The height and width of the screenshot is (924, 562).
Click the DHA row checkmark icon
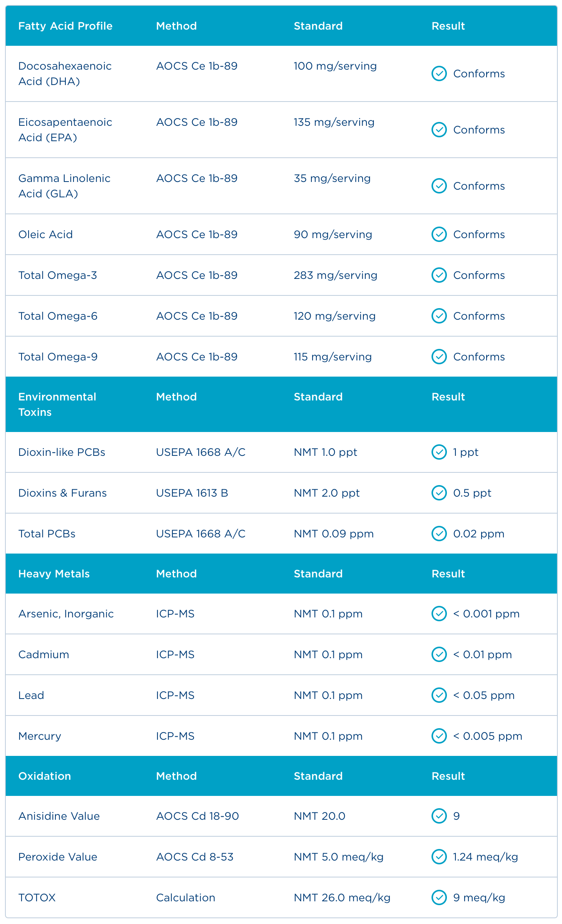point(439,73)
